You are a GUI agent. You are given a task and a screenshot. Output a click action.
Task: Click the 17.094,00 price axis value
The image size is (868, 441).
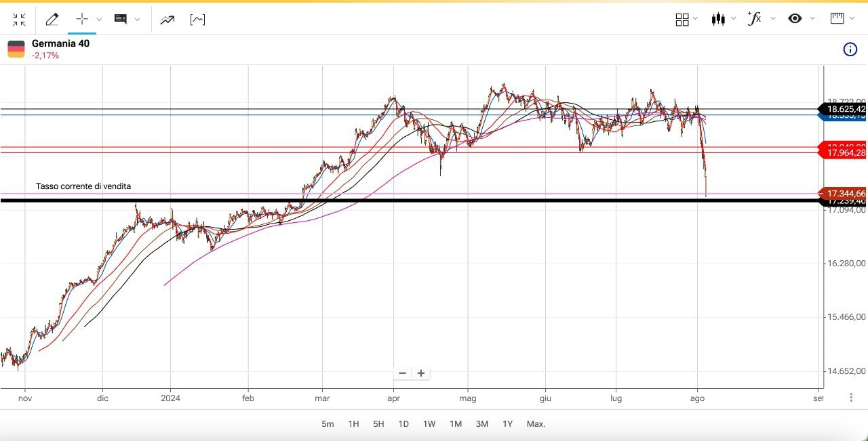tap(846, 210)
